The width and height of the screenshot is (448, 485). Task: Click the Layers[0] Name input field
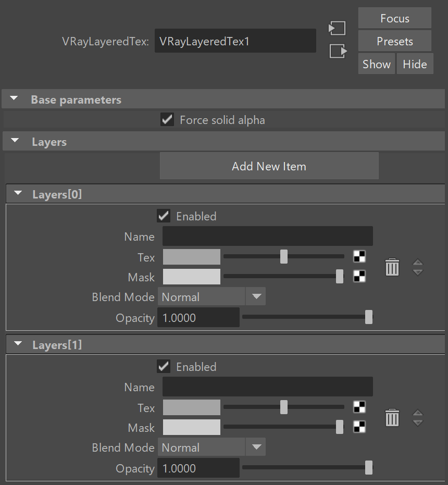click(x=268, y=237)
